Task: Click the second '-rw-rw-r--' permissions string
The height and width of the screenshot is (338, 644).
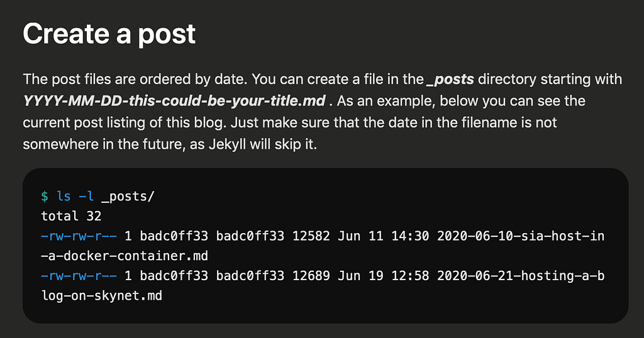Action: pos(79,276)
